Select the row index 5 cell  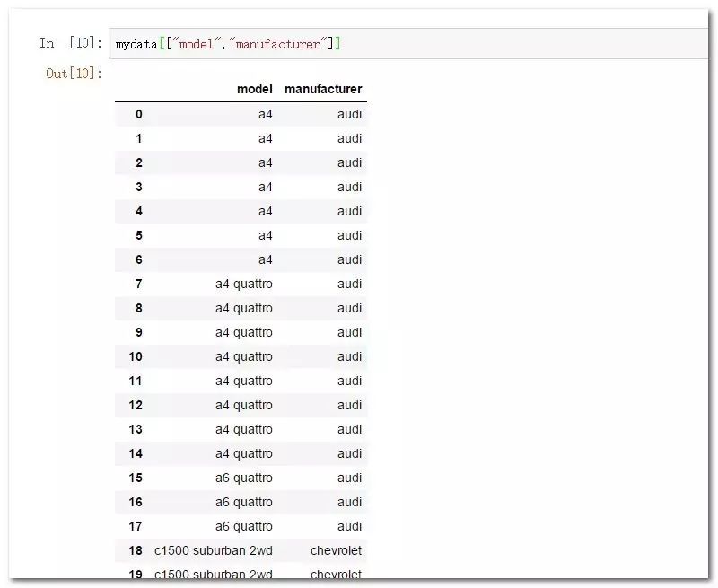tap(139, 235)
